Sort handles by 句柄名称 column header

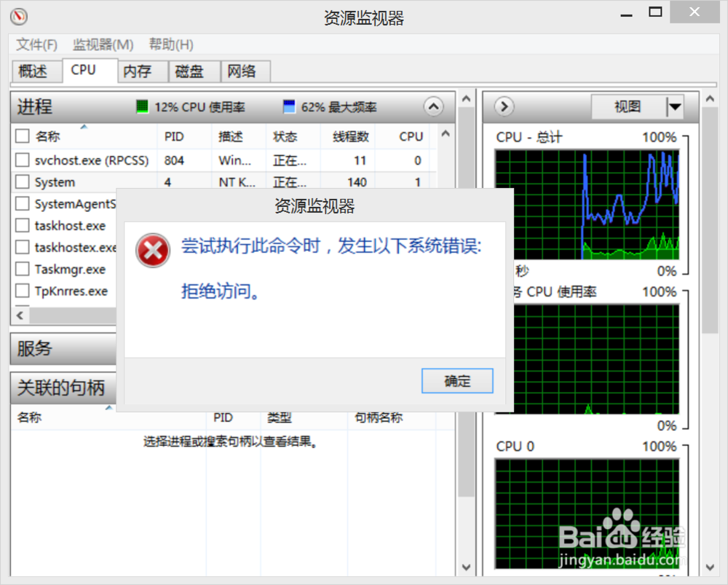(392, 417)
